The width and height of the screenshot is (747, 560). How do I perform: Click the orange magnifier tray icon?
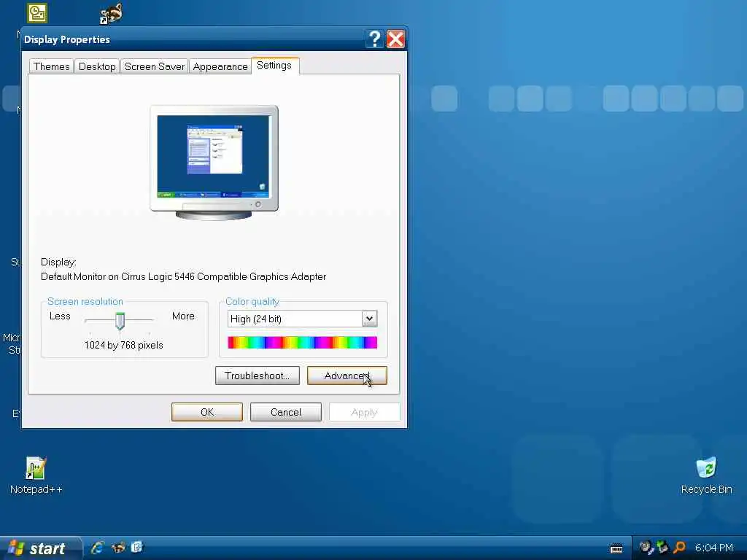pyautogui.click(x=679, y=548)
